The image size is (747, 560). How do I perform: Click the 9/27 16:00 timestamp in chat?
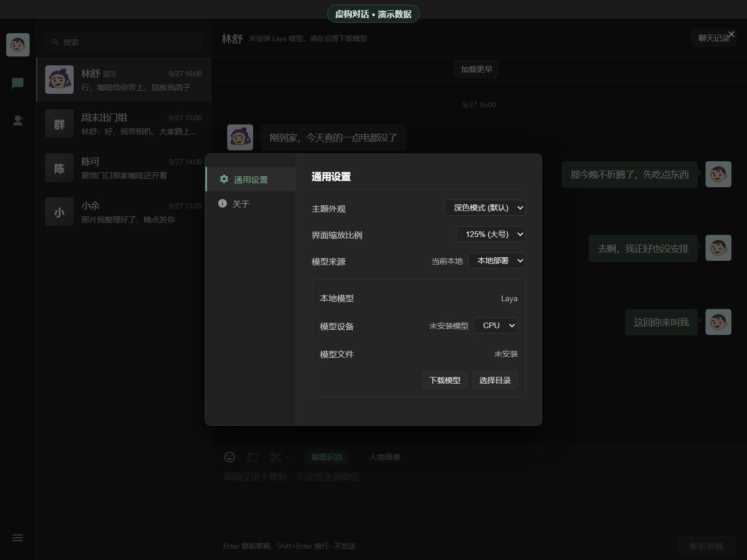(479, 105)
